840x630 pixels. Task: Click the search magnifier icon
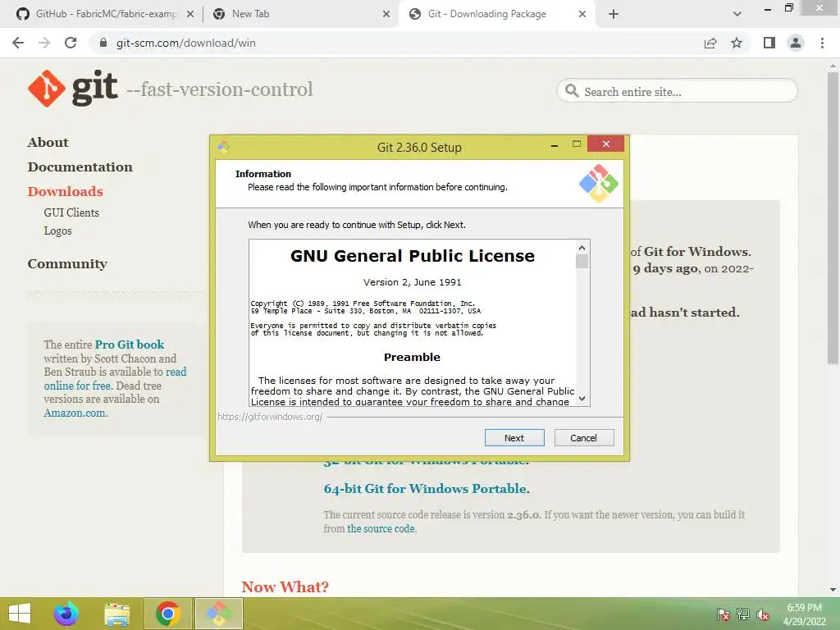pyautogui.click(x=572, y=91)
